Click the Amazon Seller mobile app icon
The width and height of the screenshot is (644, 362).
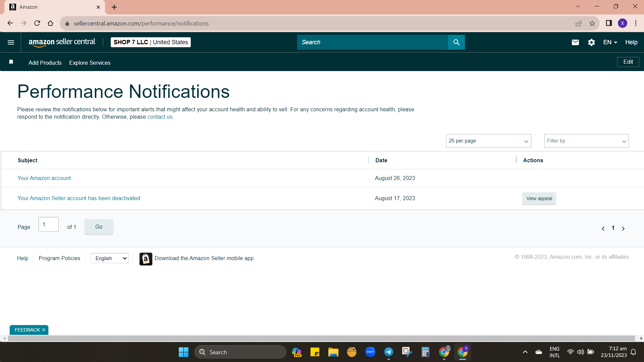click(x=146, y=259)
